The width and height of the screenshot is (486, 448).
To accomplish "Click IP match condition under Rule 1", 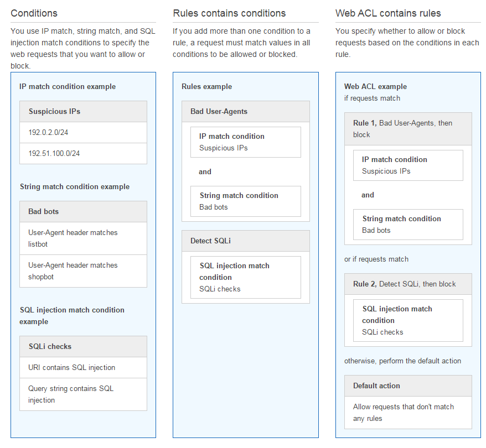I will click(x=408, y=165).
